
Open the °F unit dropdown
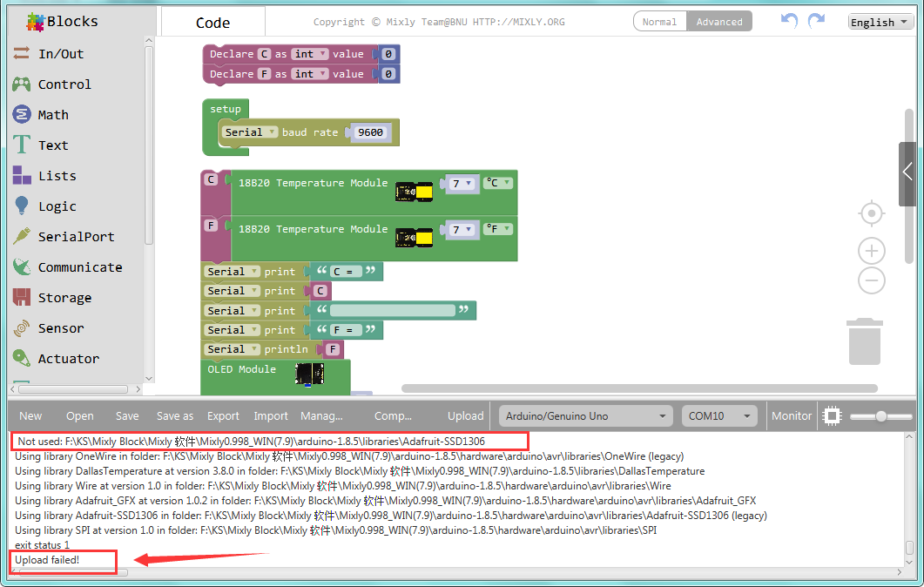point(498,229)
